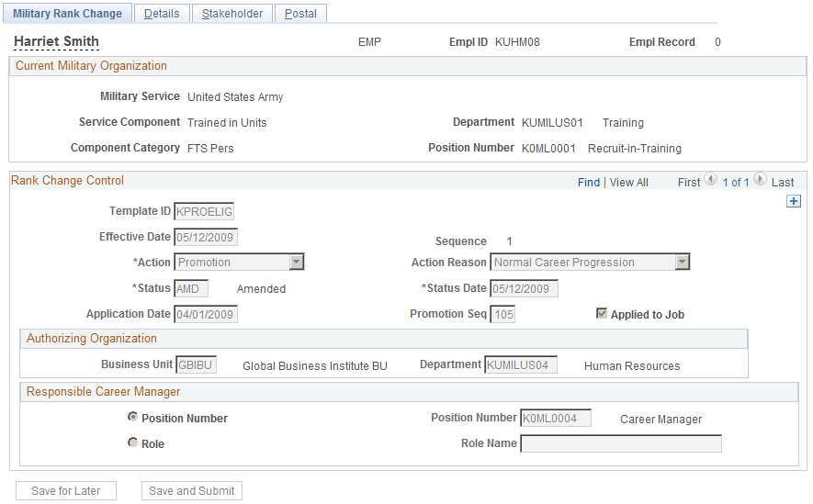The width and height of the screenshot is (813, 504).
Task: Add a new row with the plus icon
Action: 794,201
